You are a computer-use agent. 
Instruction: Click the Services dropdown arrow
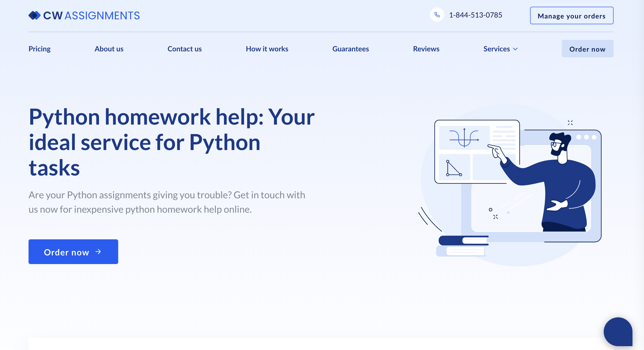click(x=516, y=49)
